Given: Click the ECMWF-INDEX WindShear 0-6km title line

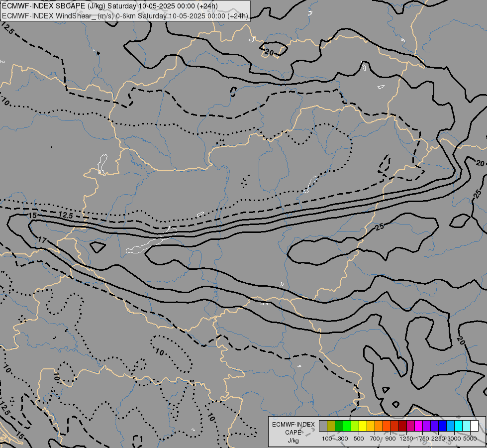Looking at the screenshot, I should [125, 16].
